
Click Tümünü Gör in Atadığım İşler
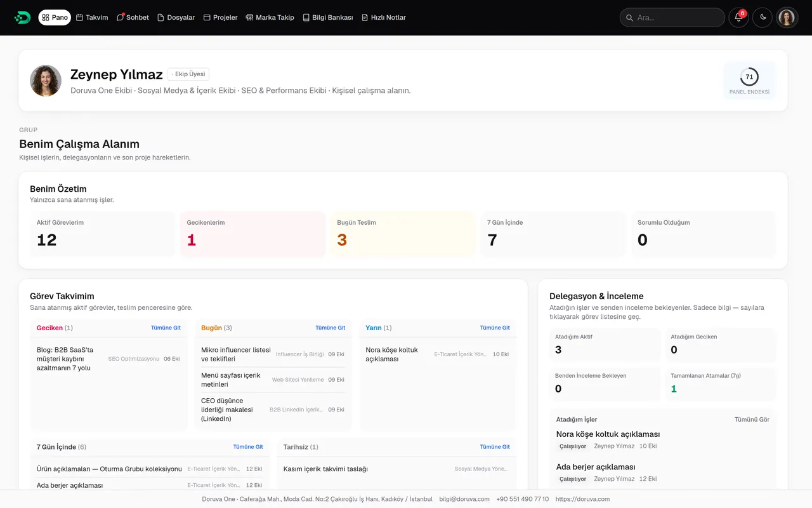(752, 420)
